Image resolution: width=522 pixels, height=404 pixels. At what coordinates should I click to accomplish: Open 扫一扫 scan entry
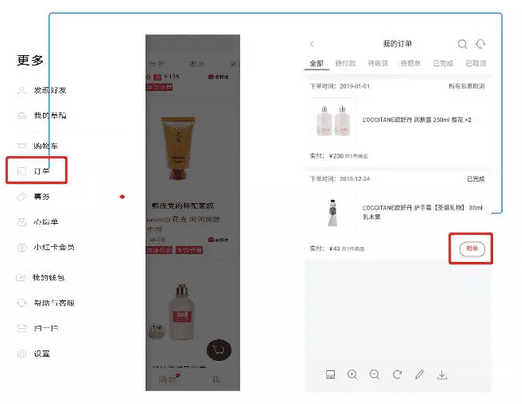pyautogui.click(x=37, y=328)
